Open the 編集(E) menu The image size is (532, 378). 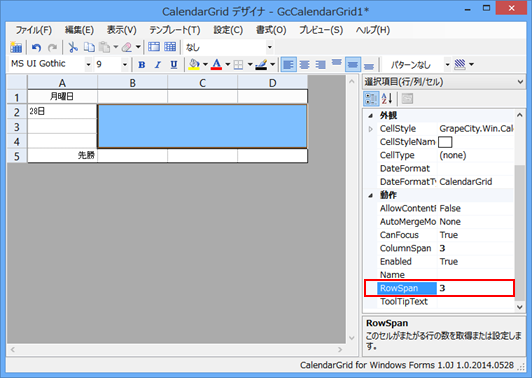click(x=79, y=30)
